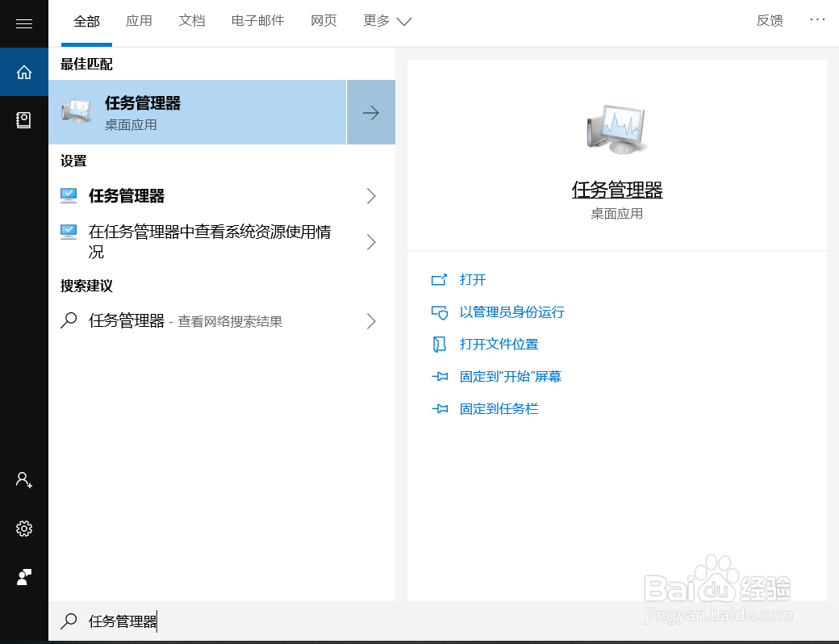839x644 pixels.
Task: Click the ellipsis menu at top right
Action: 817,20
